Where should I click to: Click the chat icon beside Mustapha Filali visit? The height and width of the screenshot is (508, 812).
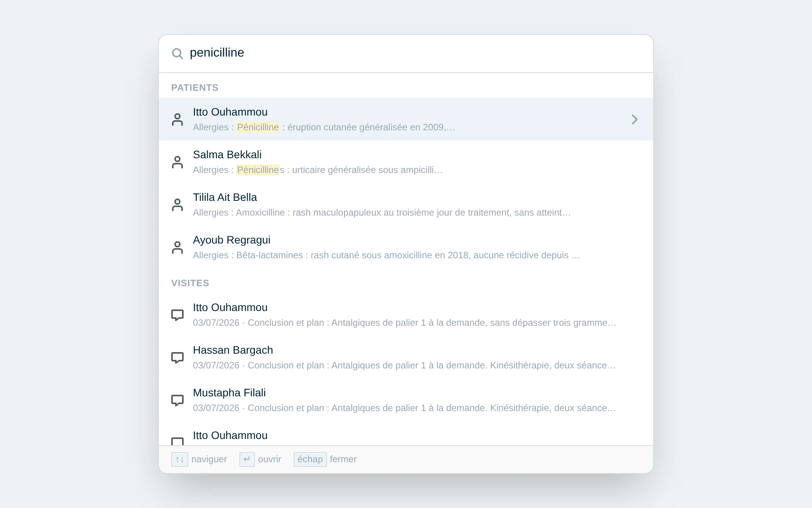click(x=177, y=400)
